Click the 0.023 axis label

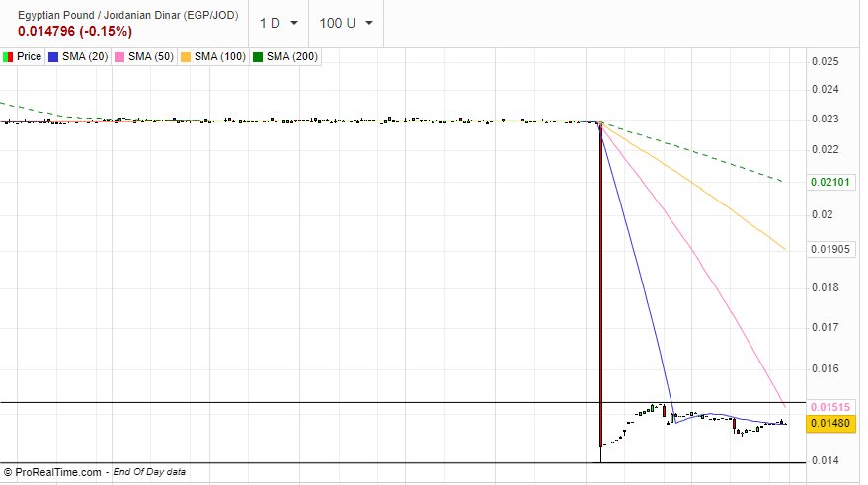click(x=825, y=120)
